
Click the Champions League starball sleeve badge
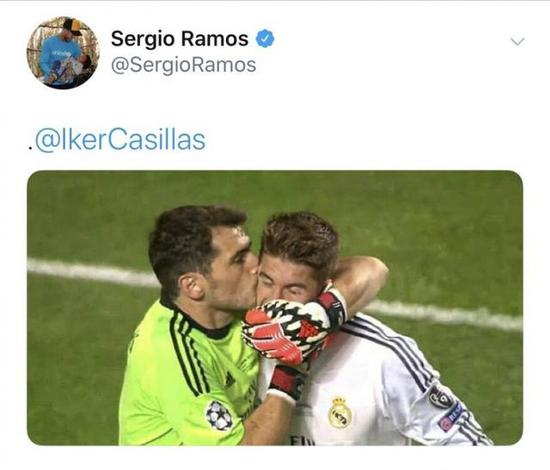click(x=219, y=416)
